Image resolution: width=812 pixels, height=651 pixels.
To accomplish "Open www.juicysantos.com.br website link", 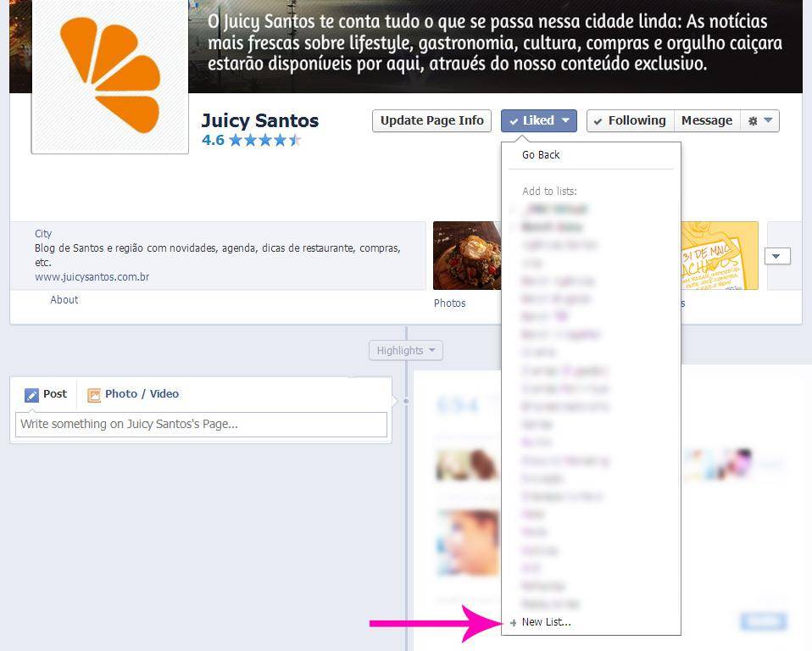I will (92, 277).
